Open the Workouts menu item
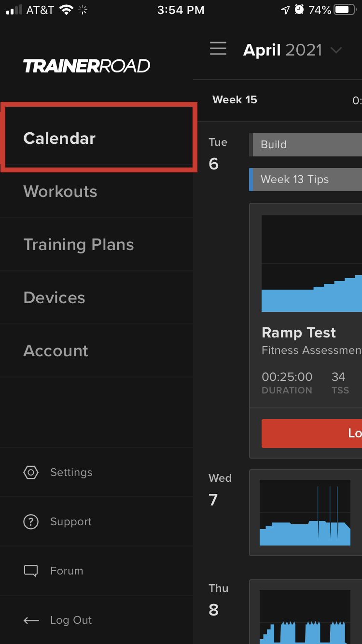Screen dimensions: 362x644 (97, 191)
